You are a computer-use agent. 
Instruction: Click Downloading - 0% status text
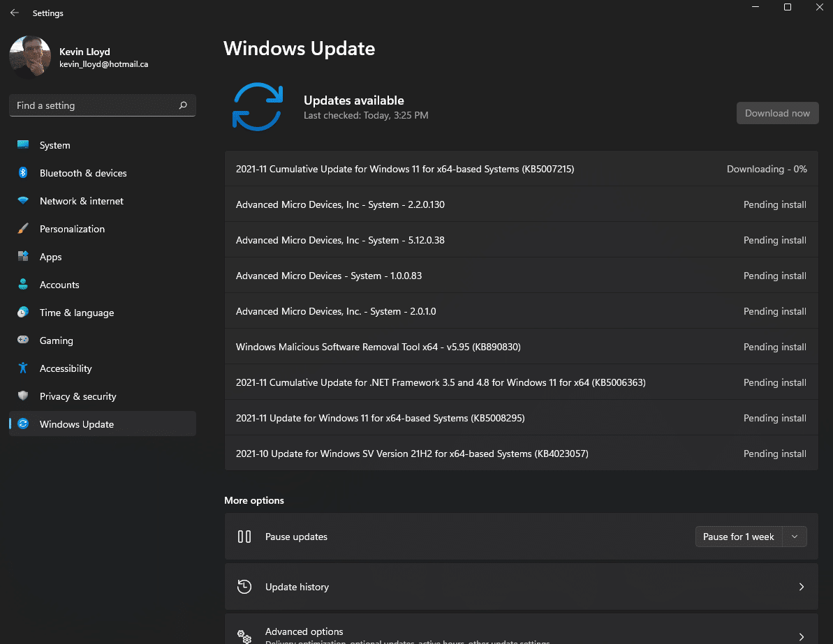click(767, 169)
